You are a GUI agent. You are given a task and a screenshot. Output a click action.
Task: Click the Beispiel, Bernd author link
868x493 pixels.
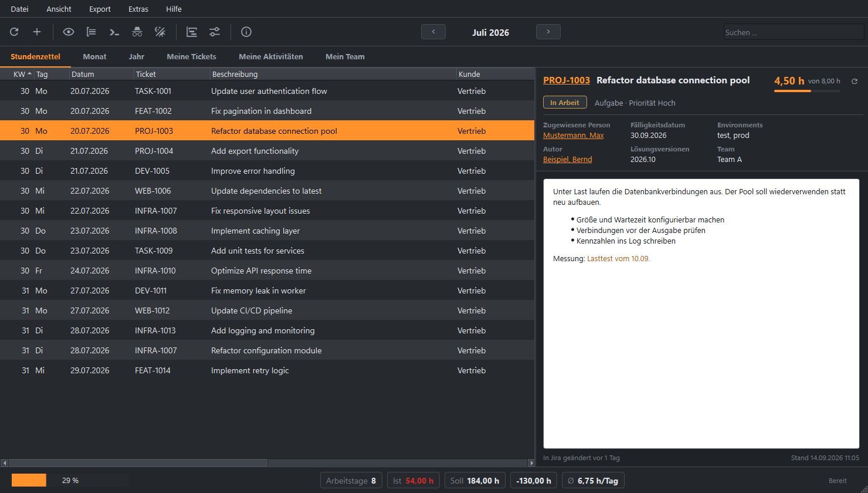tap(568, 160)
